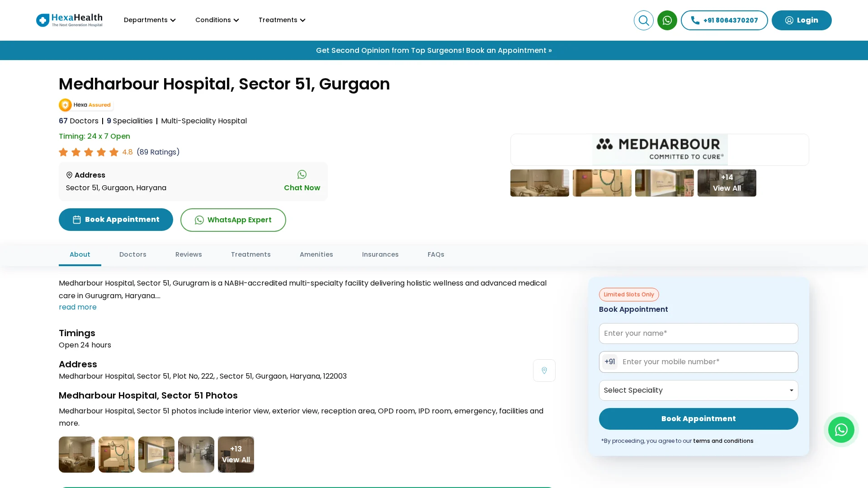This screenshot has width=868, height=488.
Task: Click the green WhatsApp icon in header
Action: coord(667,20)
